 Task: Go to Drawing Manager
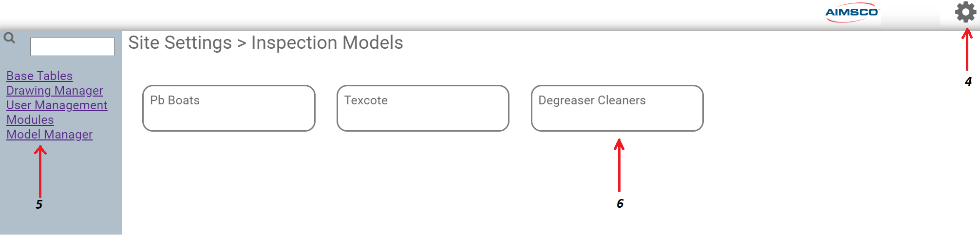[55, 91]
